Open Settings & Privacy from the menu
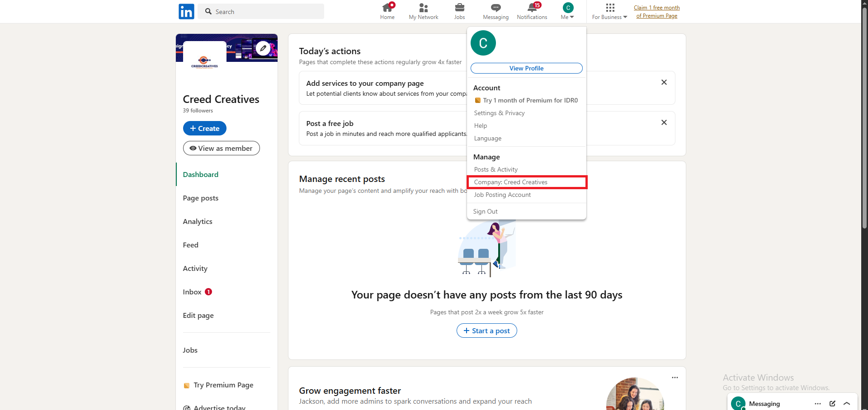The image size is (868, 410). tap(499, 113)
